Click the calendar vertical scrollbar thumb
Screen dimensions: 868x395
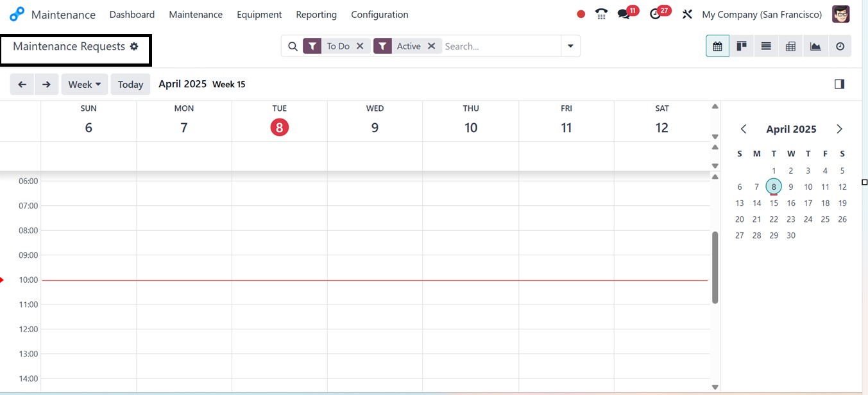715,267
